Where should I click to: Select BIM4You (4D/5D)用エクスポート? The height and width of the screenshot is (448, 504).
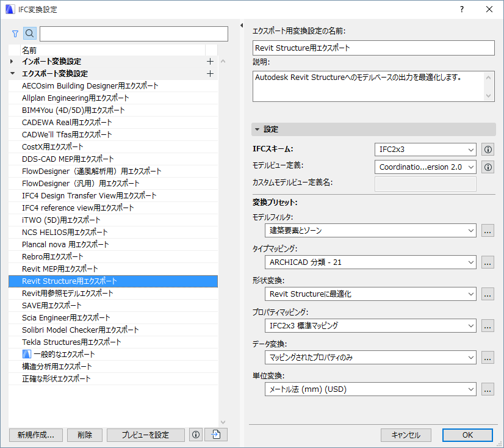(113, 110)
